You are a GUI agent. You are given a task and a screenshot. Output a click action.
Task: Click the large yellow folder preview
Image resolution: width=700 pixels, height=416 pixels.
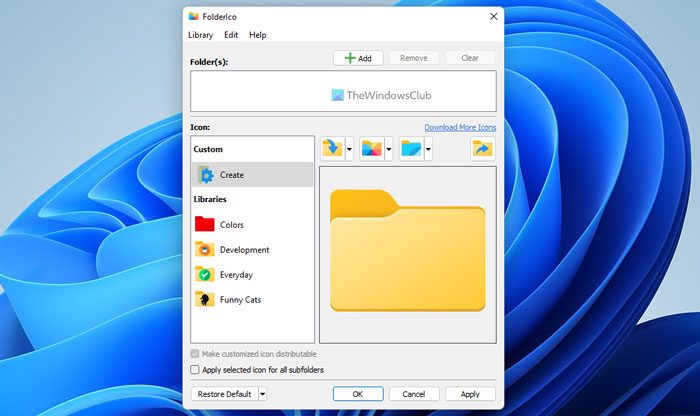tap(408, 250)
